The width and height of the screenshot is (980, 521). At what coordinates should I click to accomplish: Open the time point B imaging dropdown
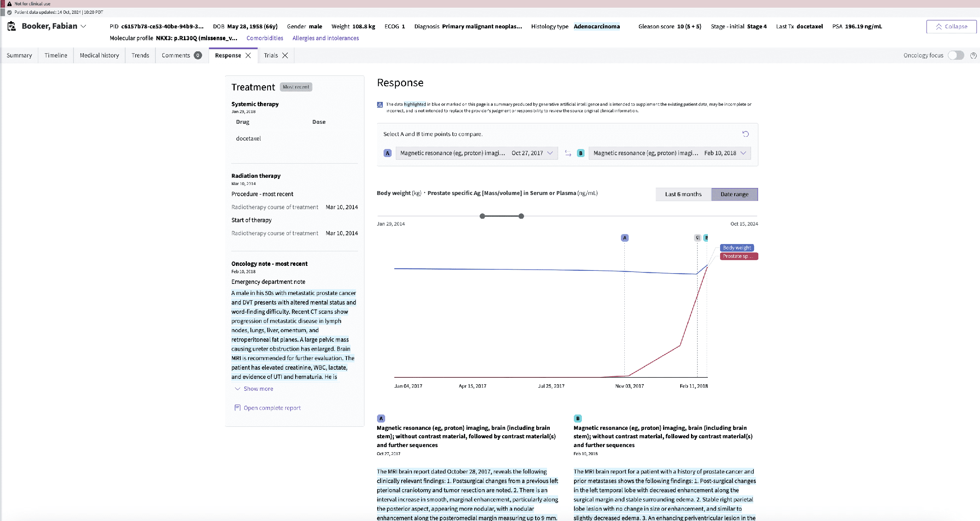(669, 153)
